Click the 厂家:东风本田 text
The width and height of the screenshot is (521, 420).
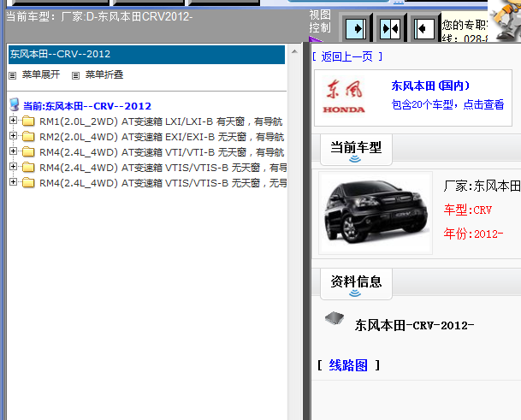483,186
